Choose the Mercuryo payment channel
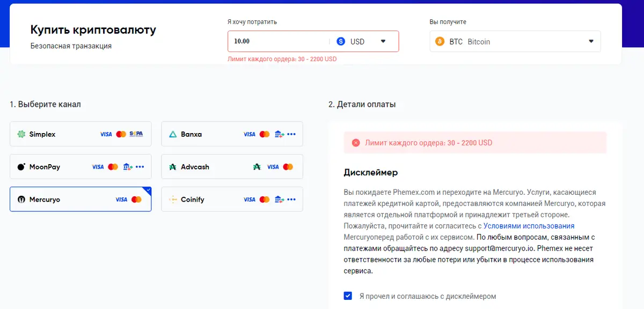This screenshot has height=309, width=644. (x=80, y=199)
